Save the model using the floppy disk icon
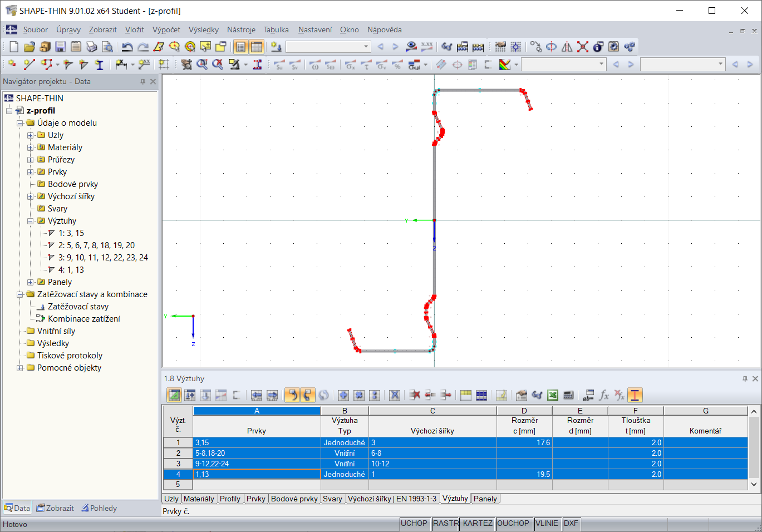Viewport: 762px width, 532px height. [x=61, y=47]
